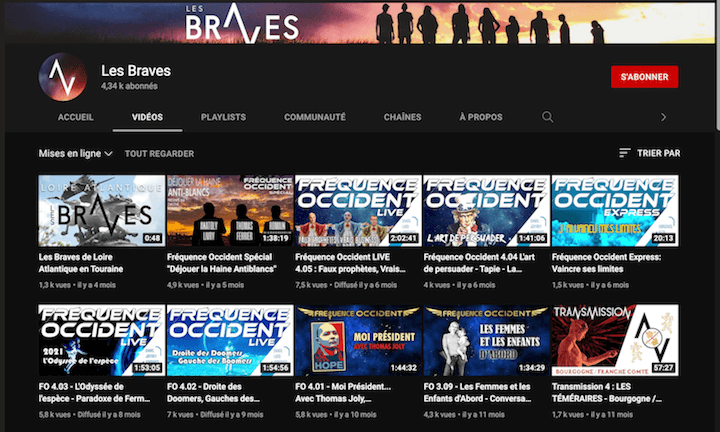Click the 7 k vues Diffusé il y a 9 mois text
720x432 pixels.
click(x=215, y=415)
